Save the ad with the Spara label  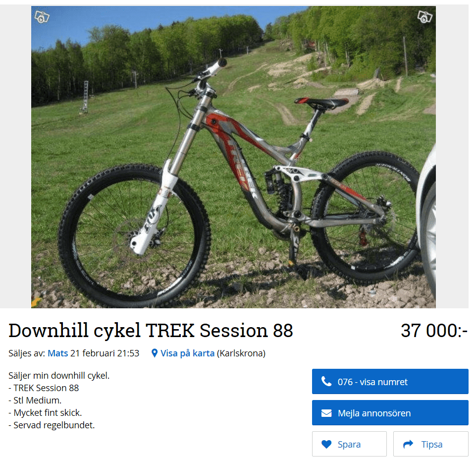(x=349, y=445)
